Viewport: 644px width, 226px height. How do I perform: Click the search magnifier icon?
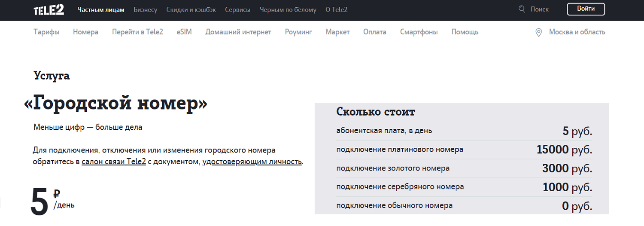[x=522, y=9]
